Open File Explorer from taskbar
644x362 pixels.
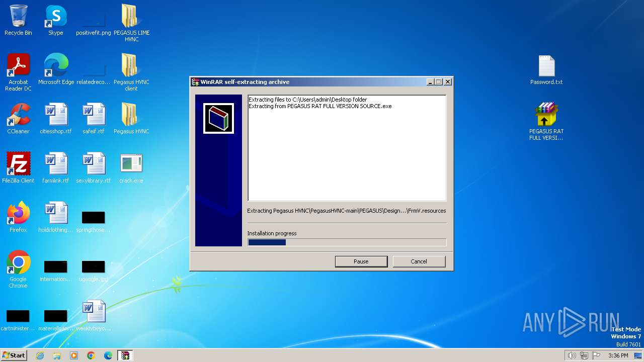click(x=57, y=355)
